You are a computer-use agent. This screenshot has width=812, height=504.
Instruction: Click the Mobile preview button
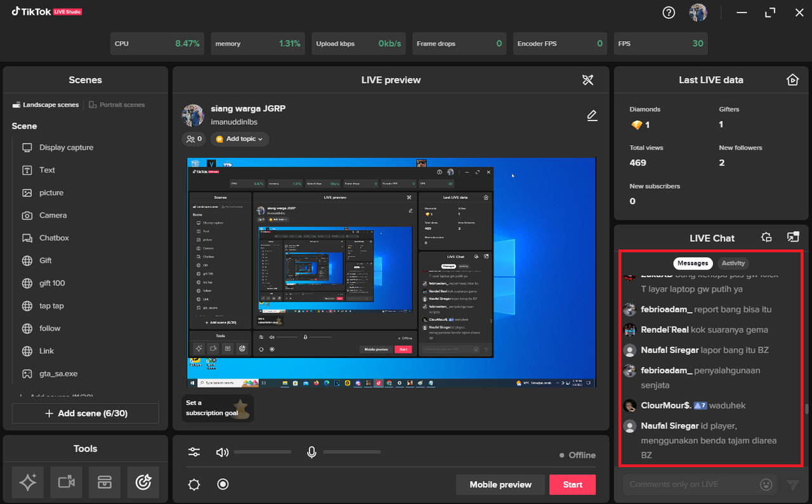pos(501,484)
